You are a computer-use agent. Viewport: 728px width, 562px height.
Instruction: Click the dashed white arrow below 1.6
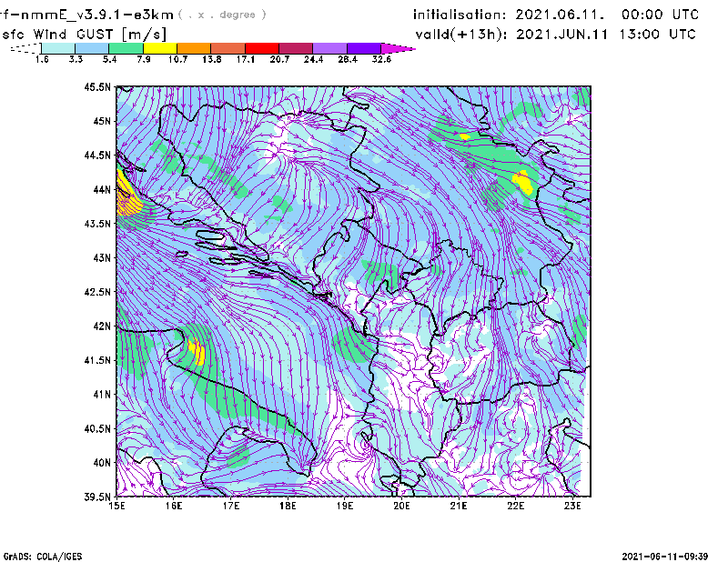[x=25, y=48]
